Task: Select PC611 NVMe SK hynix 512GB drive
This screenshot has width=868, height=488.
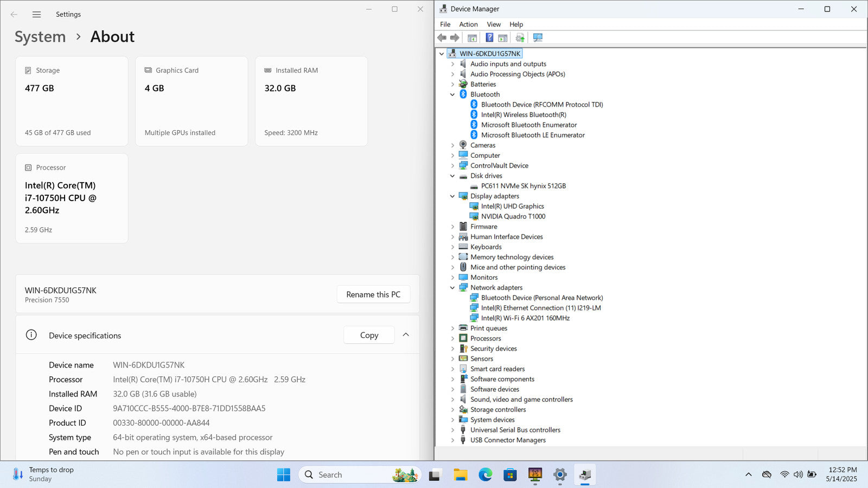Action: click(524, 186)
